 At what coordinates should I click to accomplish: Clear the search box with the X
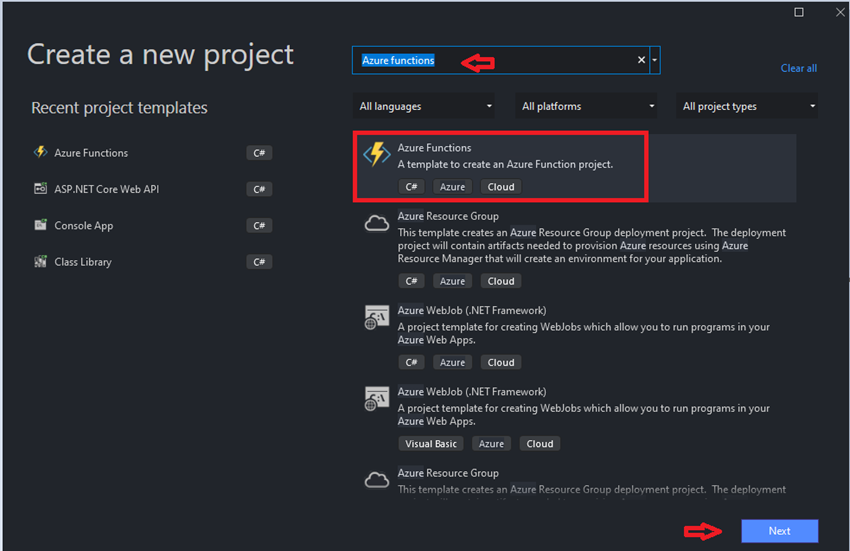[x=641, y=61]
